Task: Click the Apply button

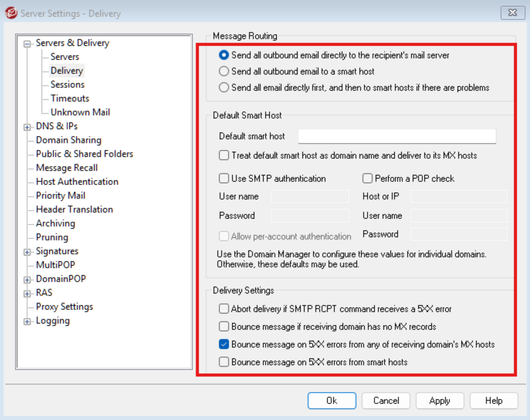Action: point(440,400)
